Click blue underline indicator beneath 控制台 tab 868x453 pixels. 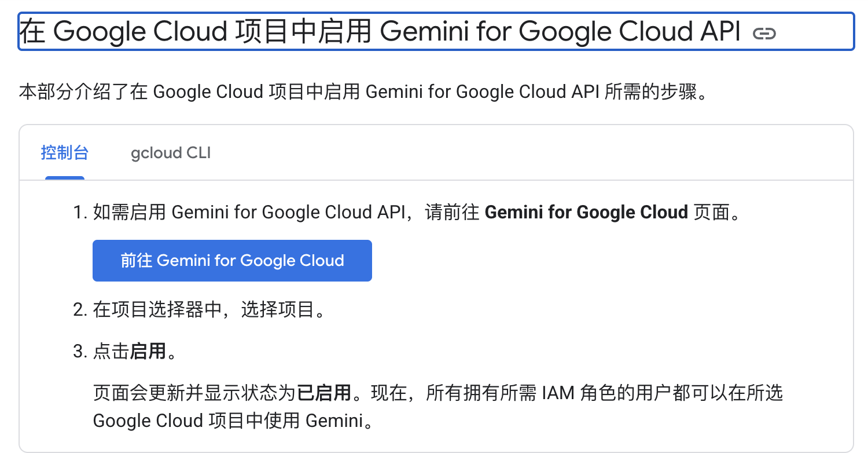[x=65, y=178]
